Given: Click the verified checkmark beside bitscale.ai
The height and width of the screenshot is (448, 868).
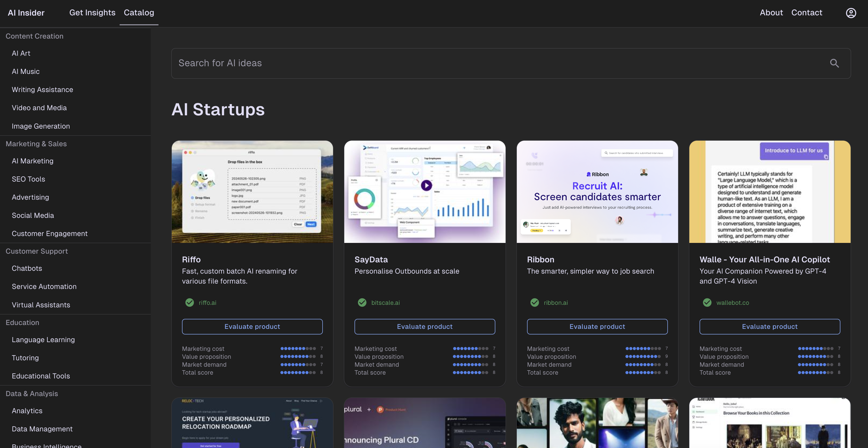Looking at the screenshot, I should tap(362, 303).
